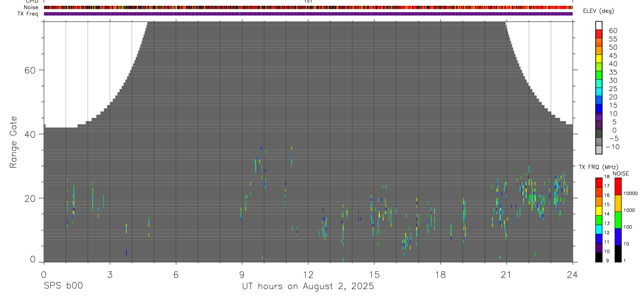Screen dimensions: 644x297
Task: Pick the yellow segment of the ELEV colorbar
Action: point(599,58)
